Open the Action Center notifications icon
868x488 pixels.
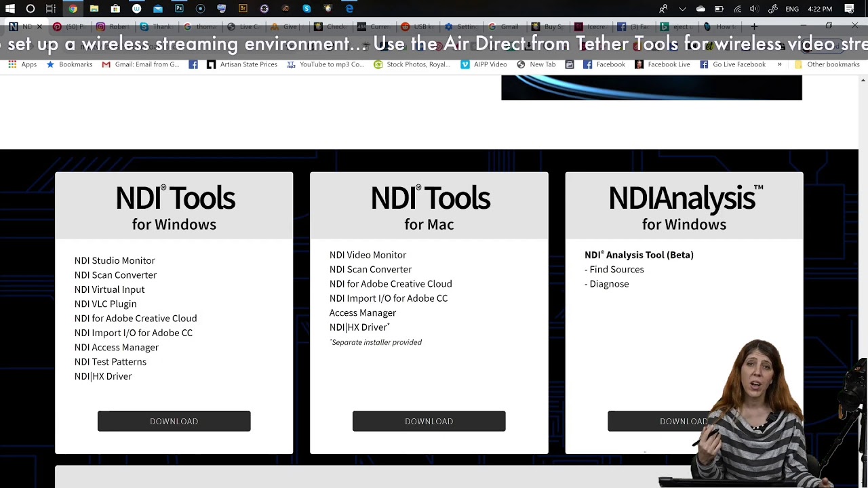coord(849,9)
